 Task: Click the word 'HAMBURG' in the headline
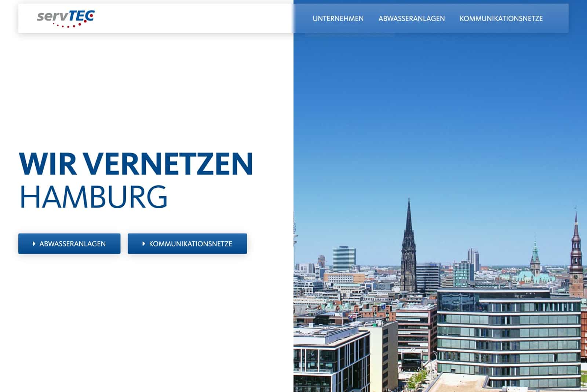coord(94,197)
